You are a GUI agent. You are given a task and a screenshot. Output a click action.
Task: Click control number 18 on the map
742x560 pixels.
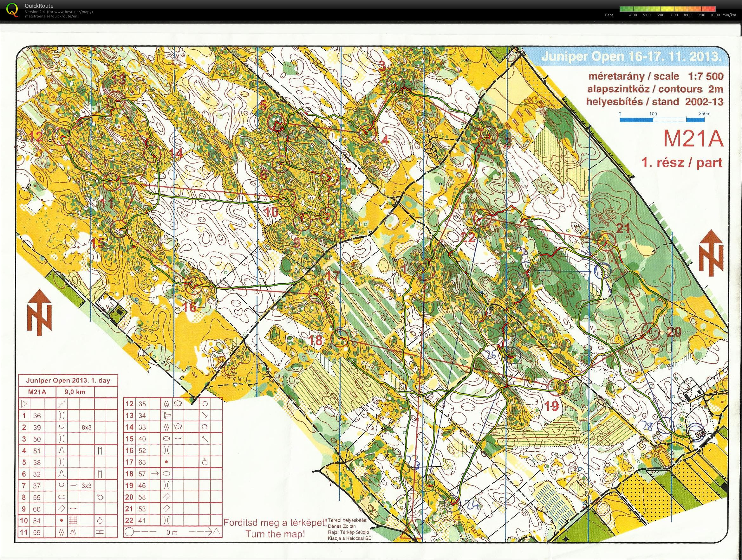[315, 340]
